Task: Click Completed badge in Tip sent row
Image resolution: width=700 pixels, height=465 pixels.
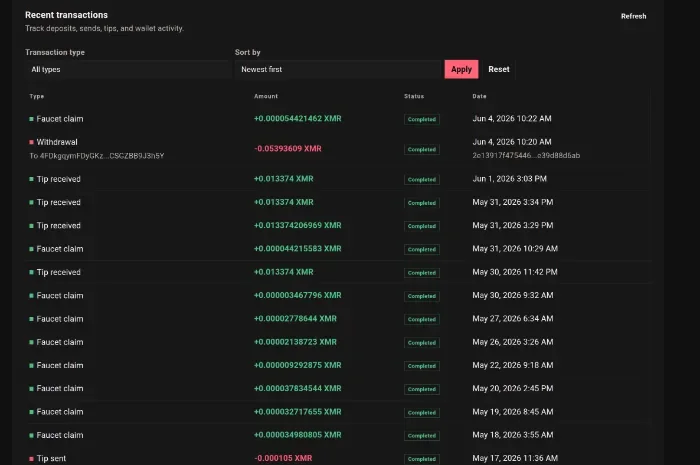Action: 421,459
